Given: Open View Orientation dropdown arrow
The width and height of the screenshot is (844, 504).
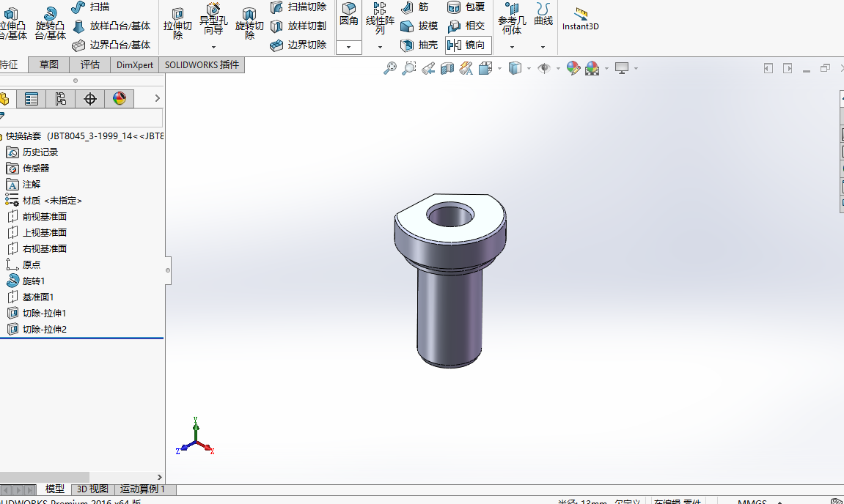Looking at the screenshot, I should click(x=499, y=68).
